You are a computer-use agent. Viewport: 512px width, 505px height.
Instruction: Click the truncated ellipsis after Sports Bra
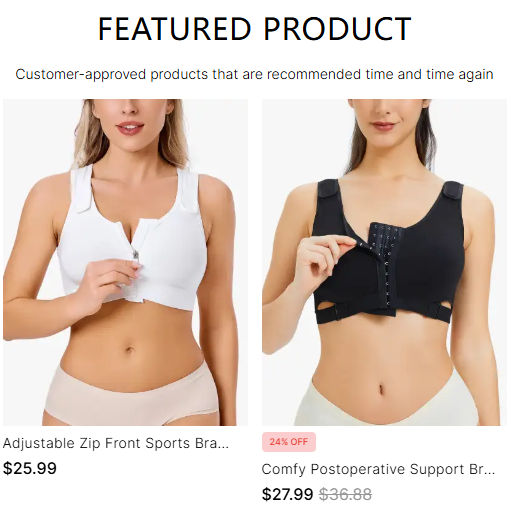(x=222, y=444)
